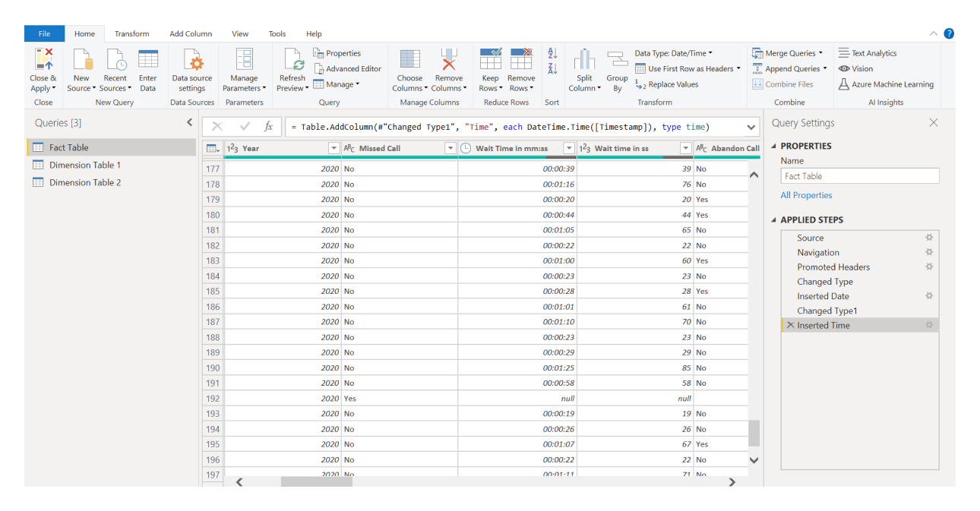Open the Data Type: Date/Time dropdown
980x511 pixels.
tap(674, 53)
